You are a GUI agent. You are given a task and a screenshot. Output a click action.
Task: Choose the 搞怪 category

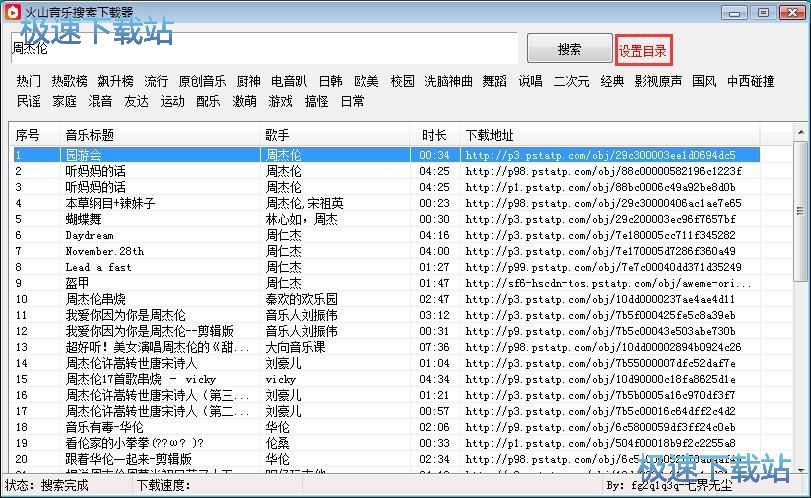coord(317,101)
